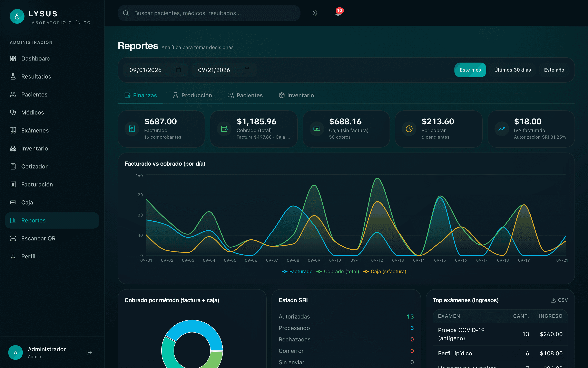588x368 pixels.
Task: Click the end date field 09/21/2026
Action: tap(224, 70)
